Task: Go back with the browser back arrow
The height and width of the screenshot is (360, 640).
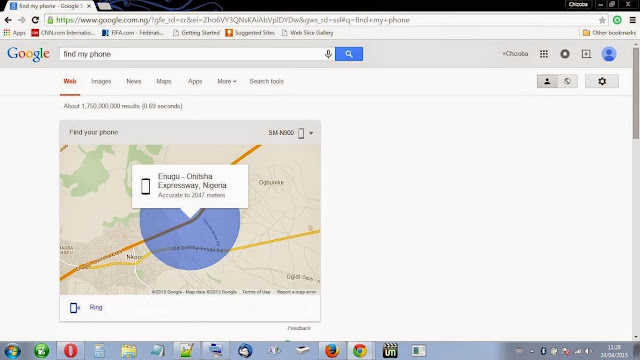Action: (x=8, y=20)
